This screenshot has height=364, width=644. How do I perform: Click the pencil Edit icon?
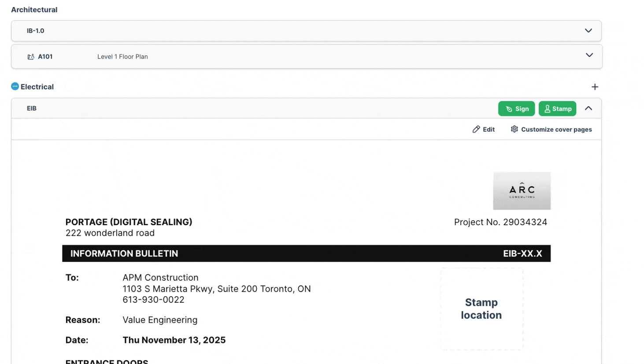point(476,129)
